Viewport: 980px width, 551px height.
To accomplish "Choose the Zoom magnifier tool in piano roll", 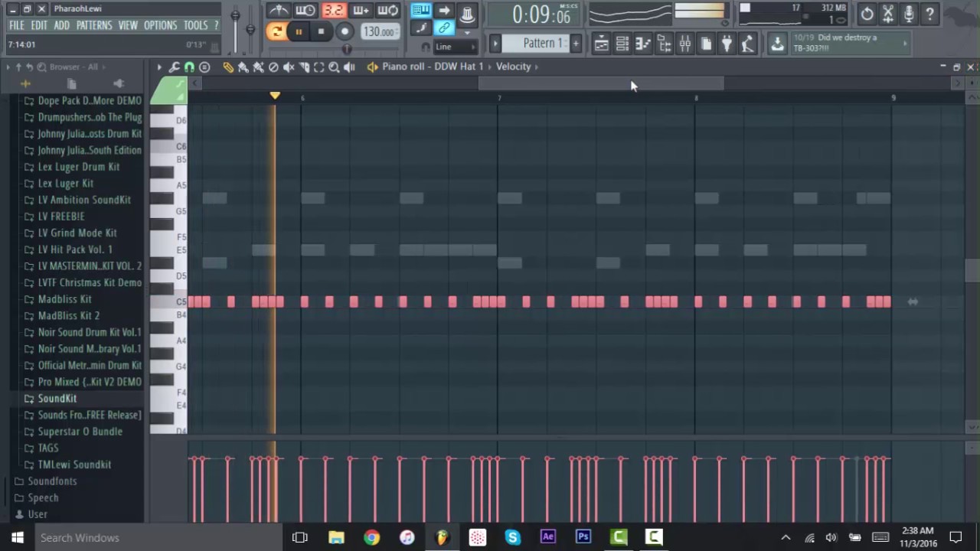I will [334, 67].
